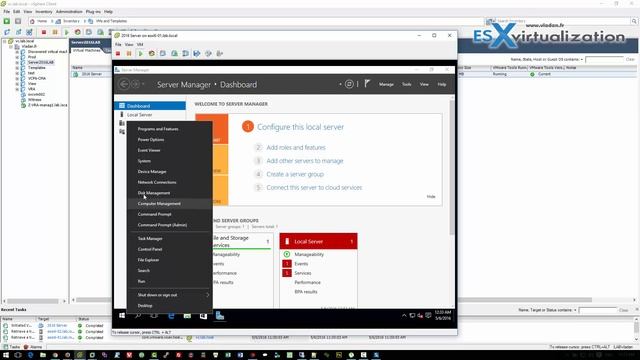Open the VM menu in console window

[x=140, y=44]
